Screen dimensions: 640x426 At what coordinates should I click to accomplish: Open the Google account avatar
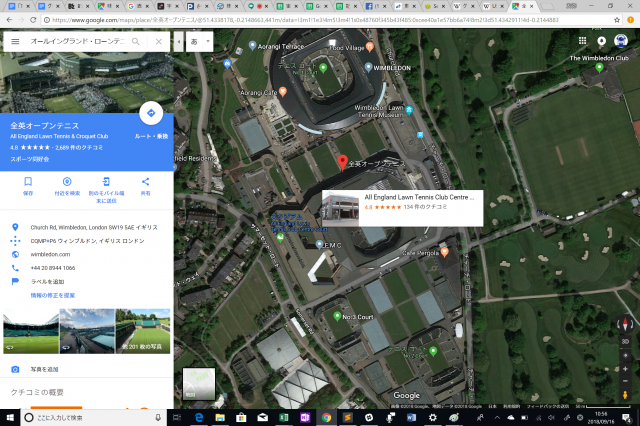(x=621, y=41)
